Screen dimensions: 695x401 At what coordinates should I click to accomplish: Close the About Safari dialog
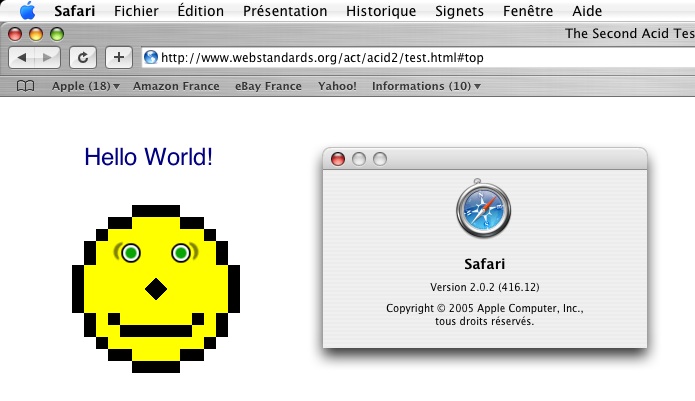[338, 159]
